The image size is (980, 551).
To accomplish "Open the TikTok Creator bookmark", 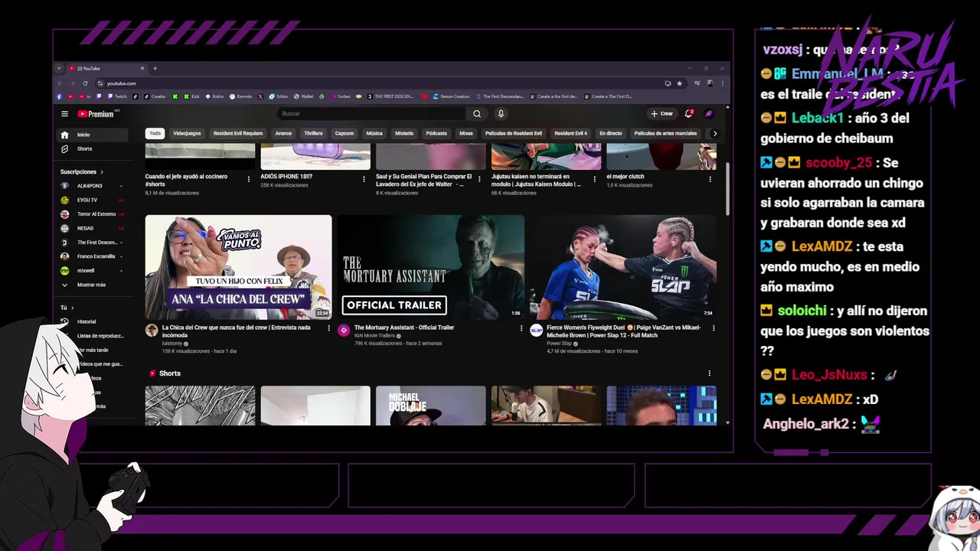I will tap(154, 96).
